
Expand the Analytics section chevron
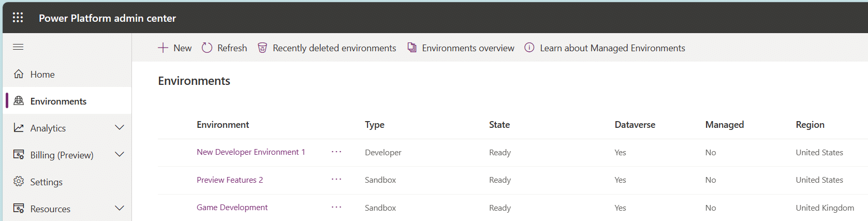click(120, 127)
